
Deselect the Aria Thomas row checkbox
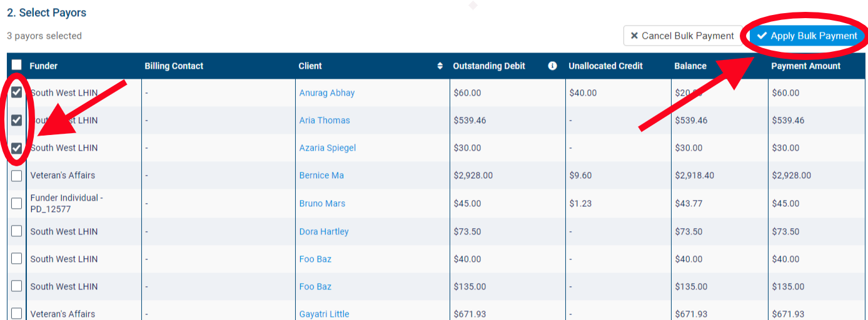17,120
